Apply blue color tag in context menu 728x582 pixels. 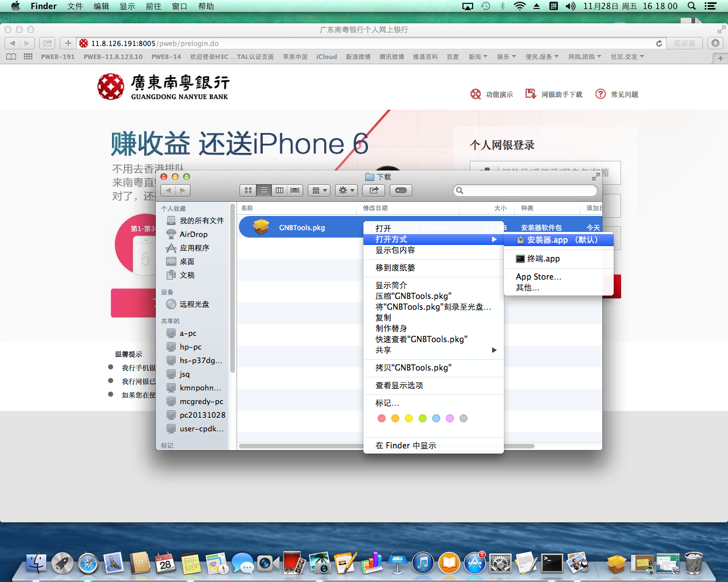(436, 418)
